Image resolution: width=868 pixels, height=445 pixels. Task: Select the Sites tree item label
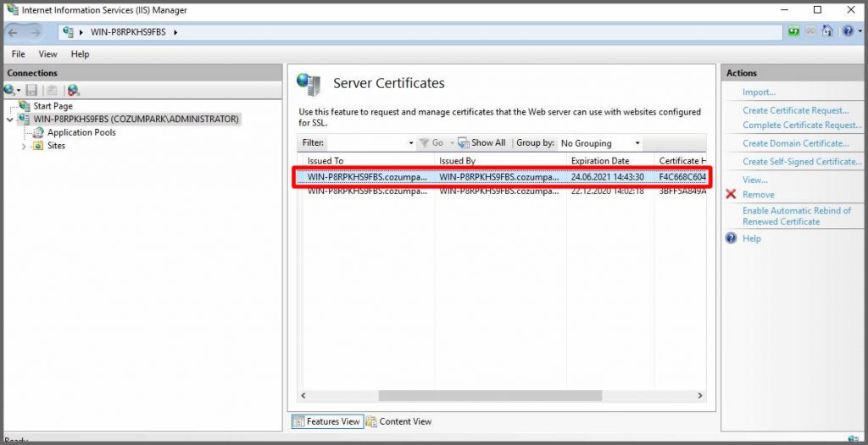57,146
